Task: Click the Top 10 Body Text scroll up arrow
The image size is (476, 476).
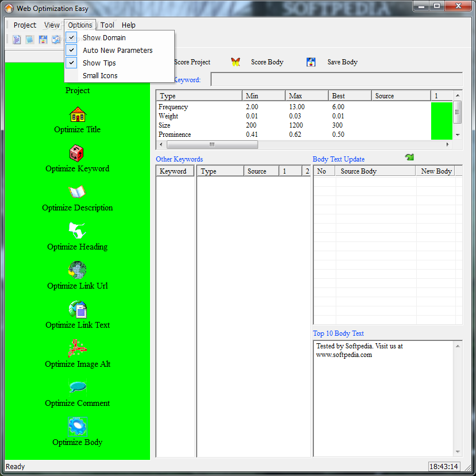Action: [x=458, y=346]
